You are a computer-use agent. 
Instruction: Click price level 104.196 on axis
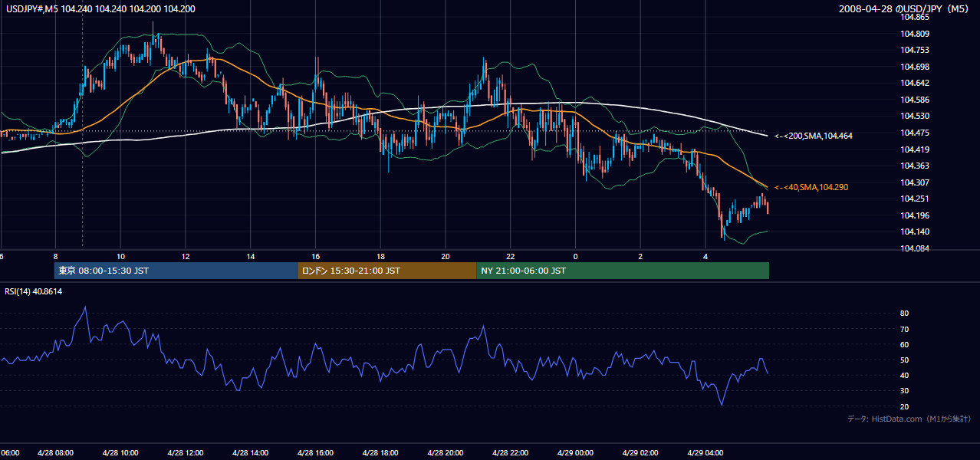(915, 215)
